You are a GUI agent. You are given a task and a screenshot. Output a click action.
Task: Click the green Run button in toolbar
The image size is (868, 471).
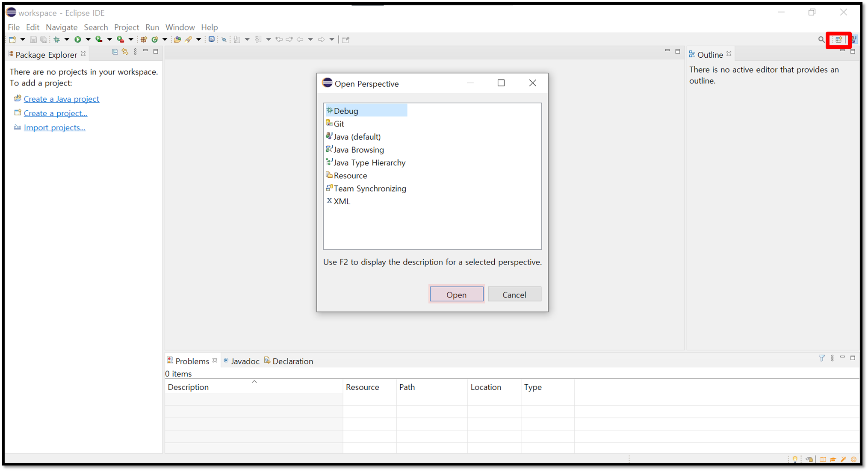(x=77, y=39)
